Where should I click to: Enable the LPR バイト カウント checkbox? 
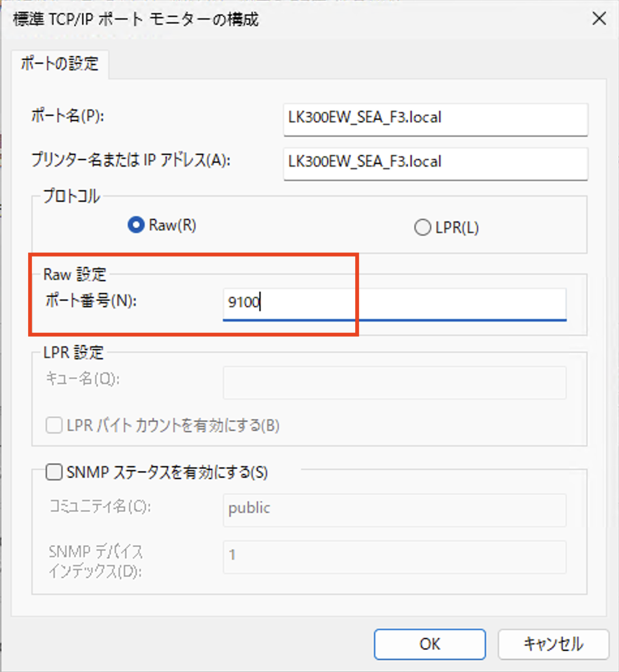pos(53,427)
